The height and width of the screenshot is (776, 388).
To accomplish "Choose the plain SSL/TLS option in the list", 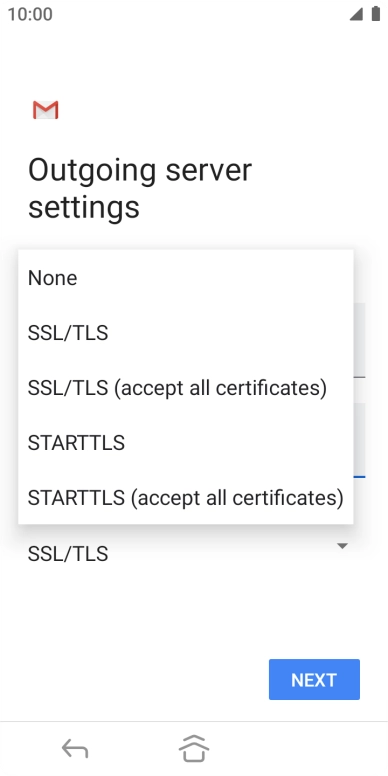I will point(186,333).
